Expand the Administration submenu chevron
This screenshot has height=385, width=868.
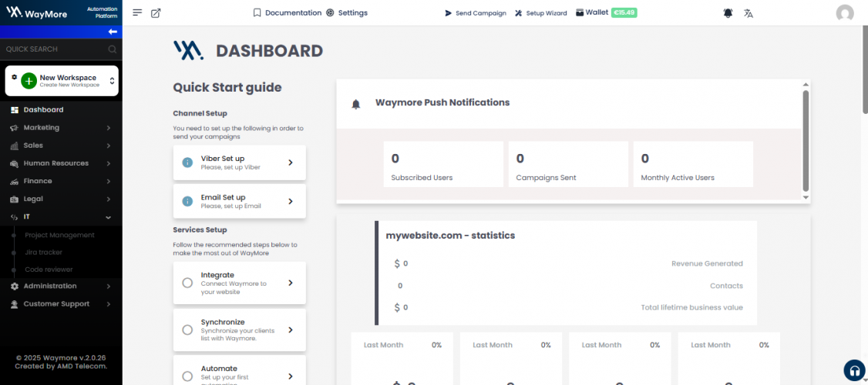coord(109,286)
